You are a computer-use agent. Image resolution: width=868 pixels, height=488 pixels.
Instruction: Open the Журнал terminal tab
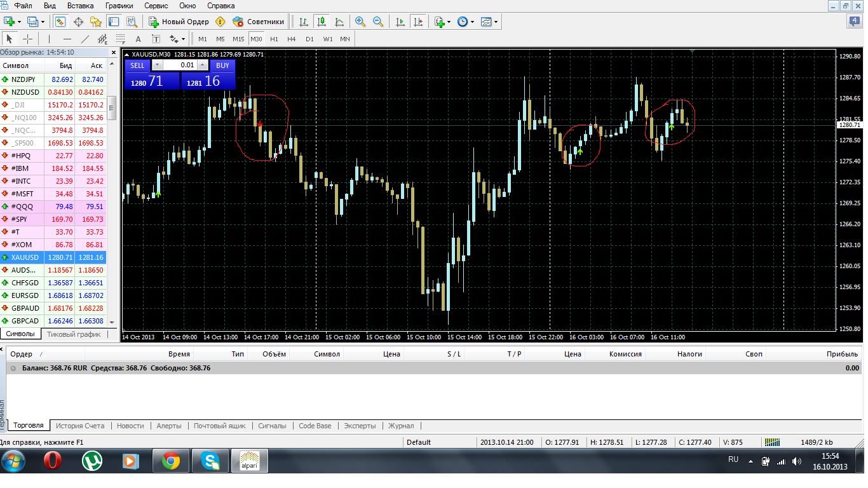point(401,426)
